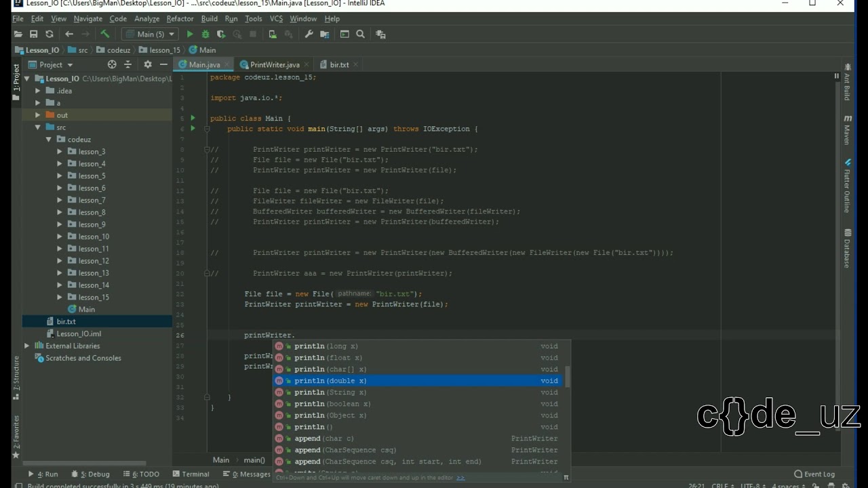The image size is (868, 488).
Task: Switch to the PrintWriter.java tab
Action: pyautogui.click(x=274, y=64)
